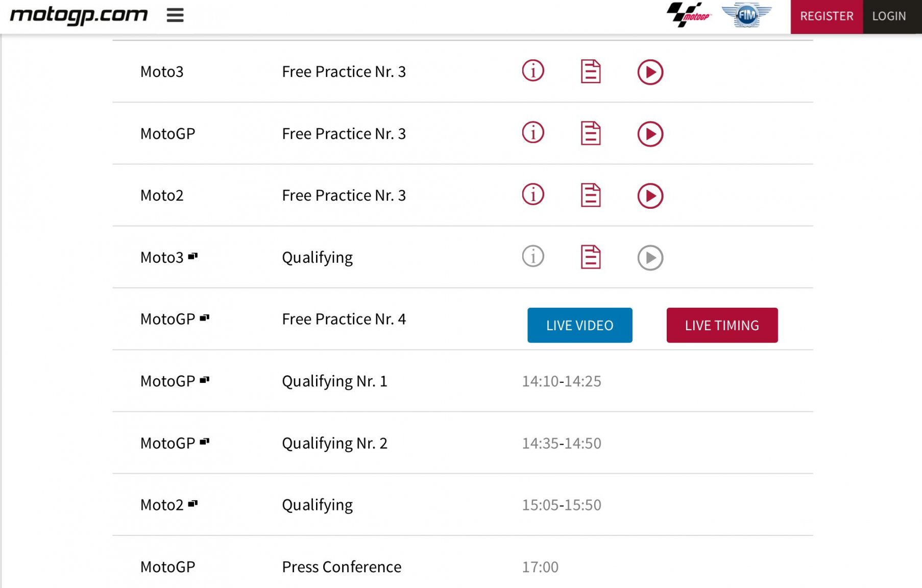
Task: Click the greyed play icon for Moto3 Qualifying
Action: pos(650,258)
